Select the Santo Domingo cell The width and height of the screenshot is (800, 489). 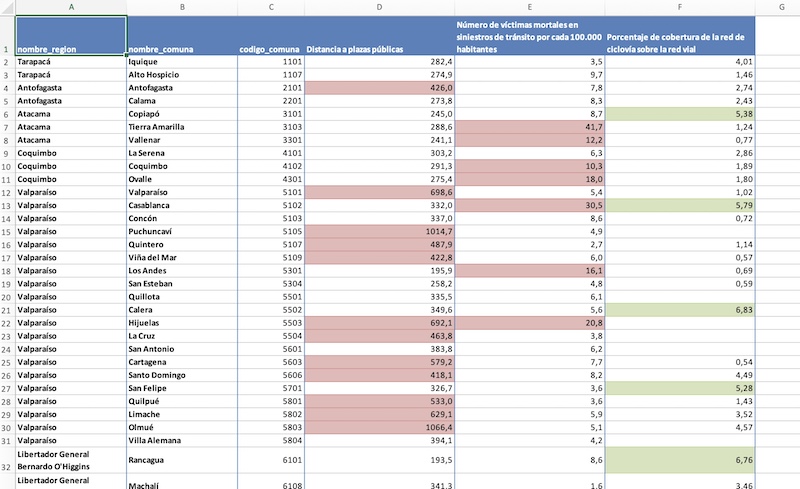pos(182,375)
